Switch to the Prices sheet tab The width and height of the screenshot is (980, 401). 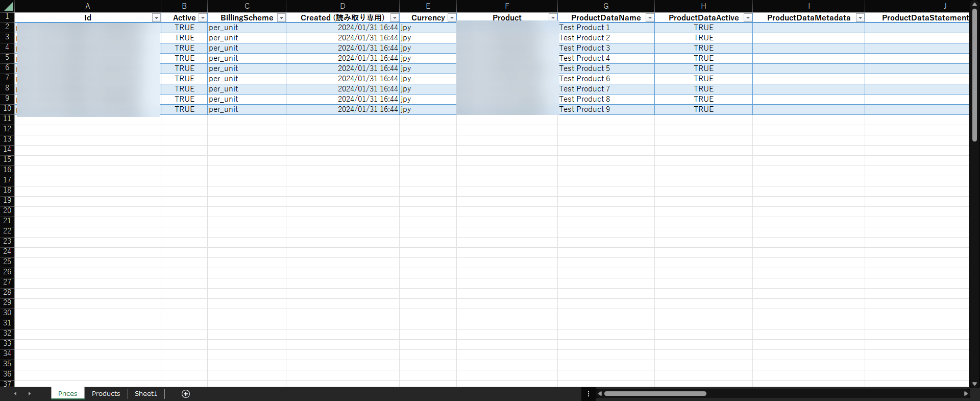(x=68, y=393)
